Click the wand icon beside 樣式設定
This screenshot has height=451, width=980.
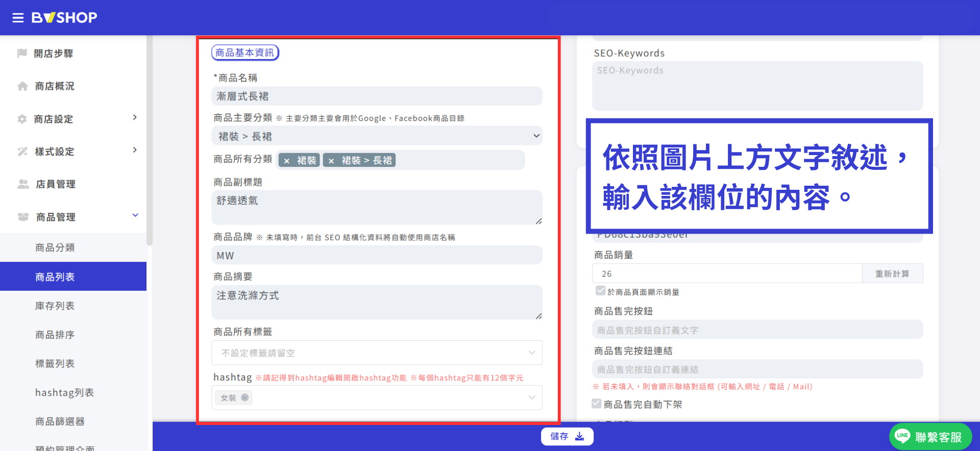click(22, 152)
